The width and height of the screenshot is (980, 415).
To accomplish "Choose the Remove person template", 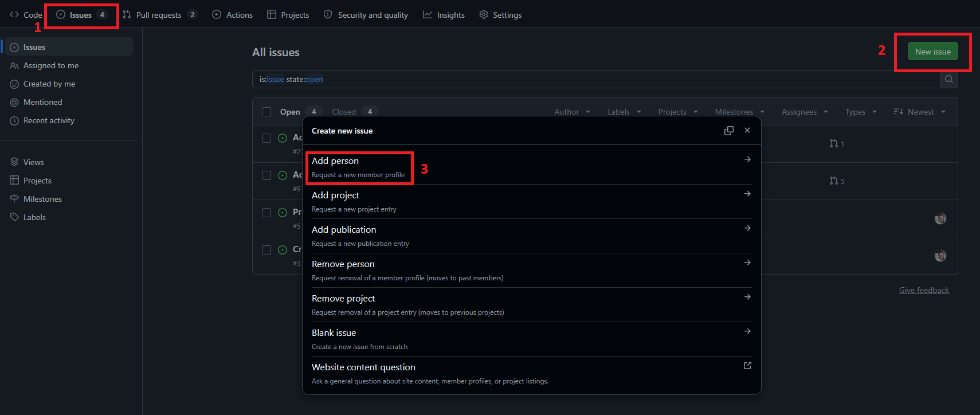I will point(531,271).
